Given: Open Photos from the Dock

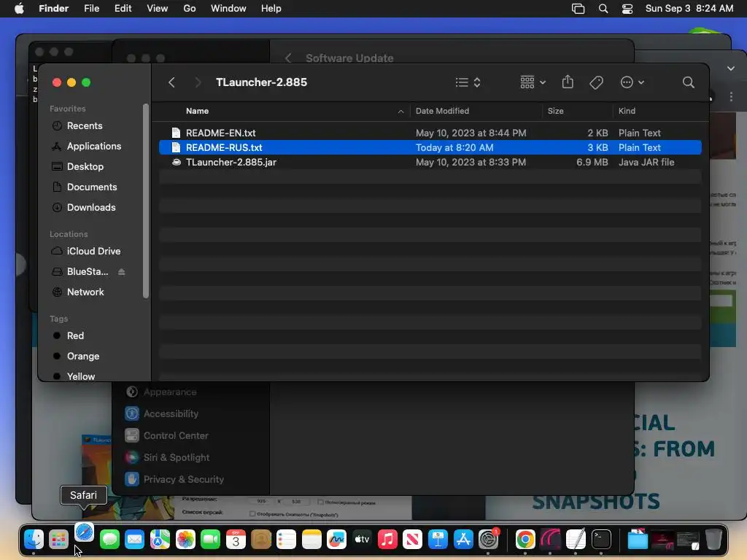Looking at the screenshot, I should tap(185, 539).
